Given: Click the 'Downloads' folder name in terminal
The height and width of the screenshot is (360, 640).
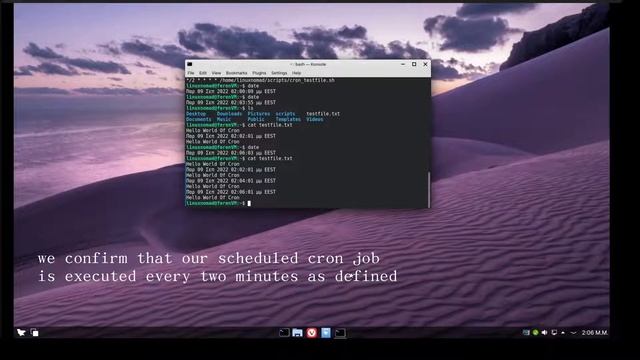Looking at the screenshot, I should click(x=229, y=114).
